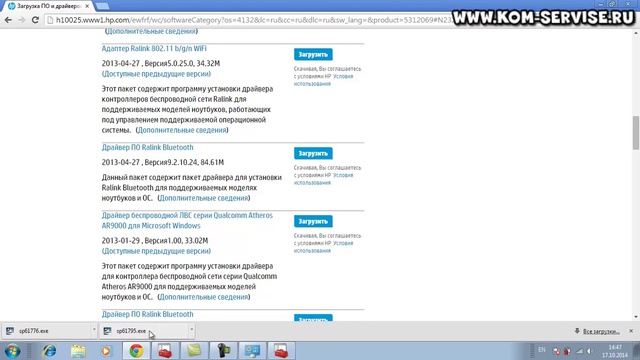Open terms of use link beside Qualcomm Atheros download

tap(323, 247)
